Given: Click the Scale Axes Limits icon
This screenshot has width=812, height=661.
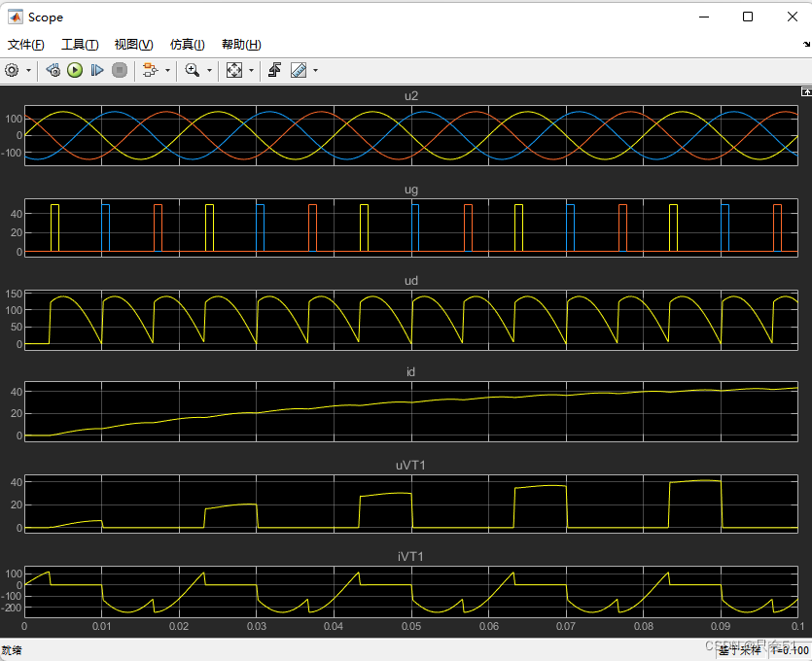Looking at the screenshot, I should pyautogui.click(x=234, y=70).
